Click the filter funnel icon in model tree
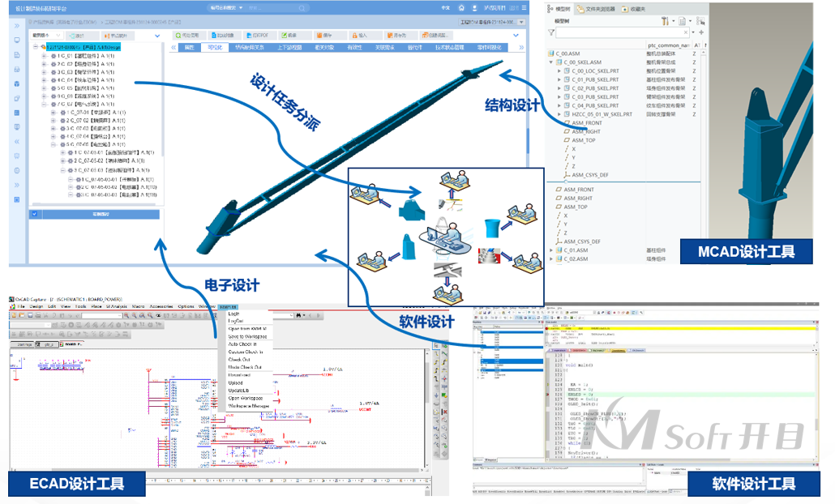The width and height of the screenshot is (835, 504). pos(551,32)
